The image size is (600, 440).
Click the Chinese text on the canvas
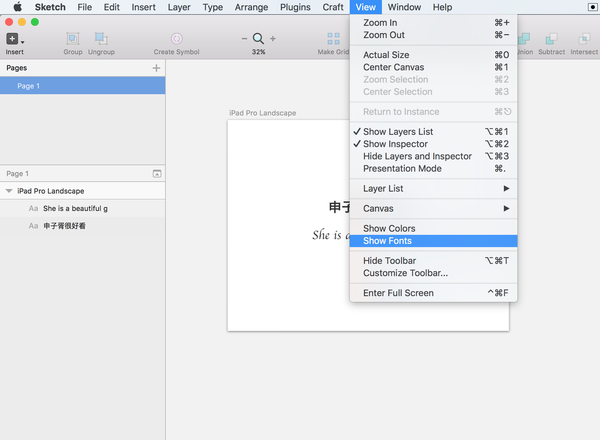point(339,207)
